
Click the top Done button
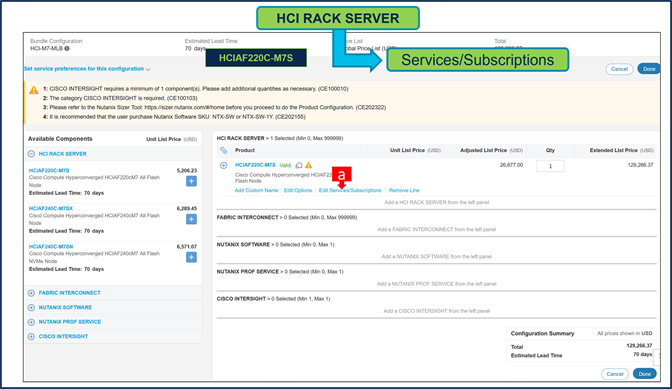pyautogui.click(x=649, y=69)
